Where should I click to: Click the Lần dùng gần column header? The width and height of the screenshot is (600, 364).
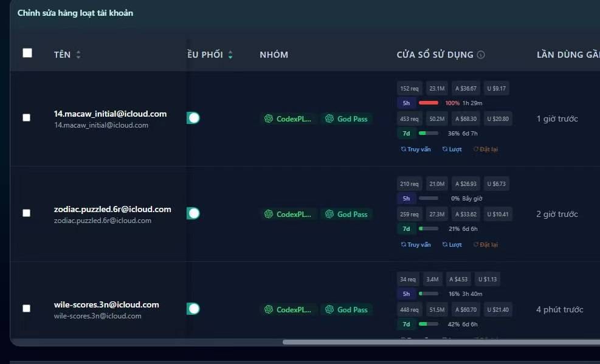coord(568,55)
